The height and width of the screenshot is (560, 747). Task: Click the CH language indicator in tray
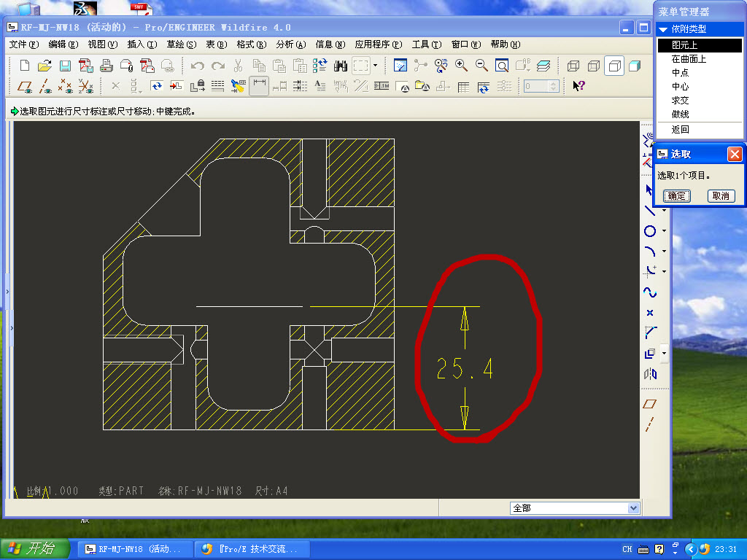pos(627,549)
